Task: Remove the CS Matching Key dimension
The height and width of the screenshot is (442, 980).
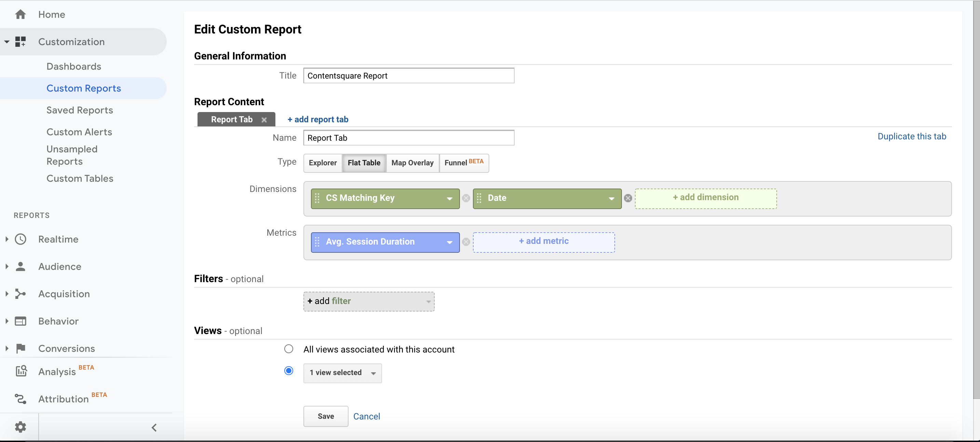Action: (x=466, y=198)
